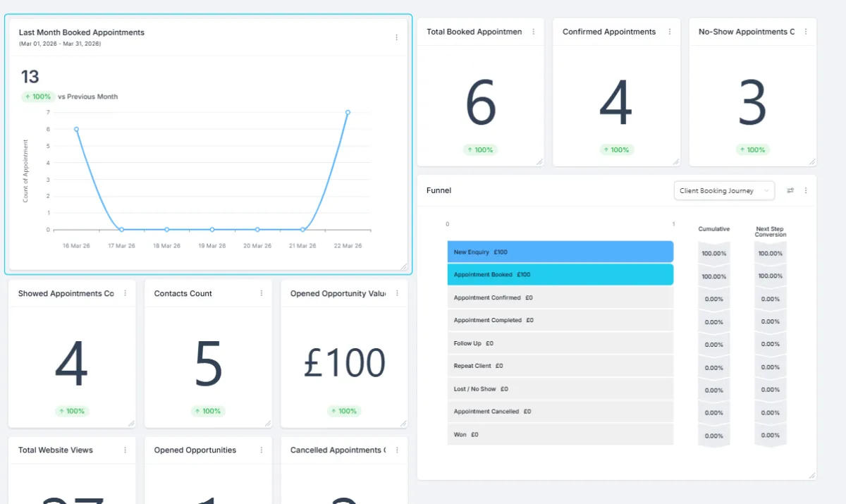Click the Opened Opportunities card title
Image resolution: width=846 pixels, height=504 pixels.
(x=195, y=450)
